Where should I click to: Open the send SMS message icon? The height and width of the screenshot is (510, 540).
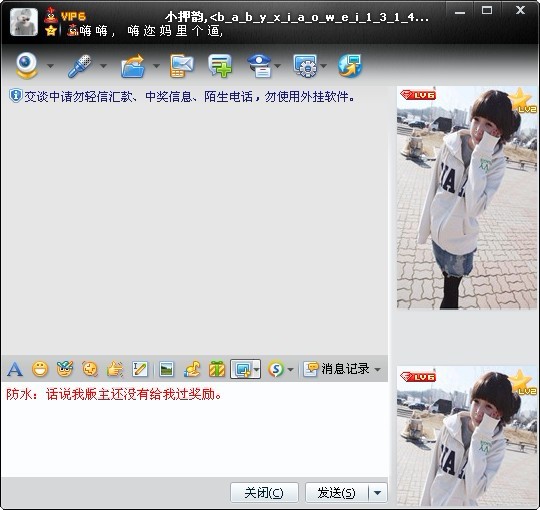pos(182,65)
